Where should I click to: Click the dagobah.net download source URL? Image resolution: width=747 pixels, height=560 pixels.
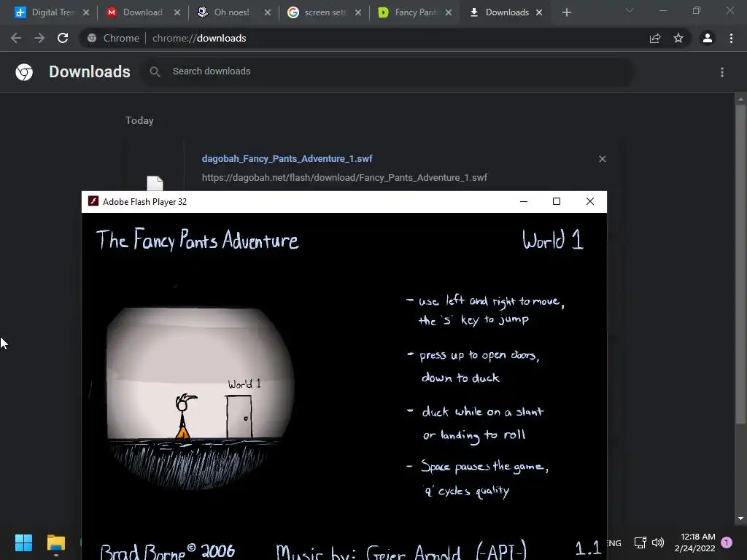[x=344, y=178]
